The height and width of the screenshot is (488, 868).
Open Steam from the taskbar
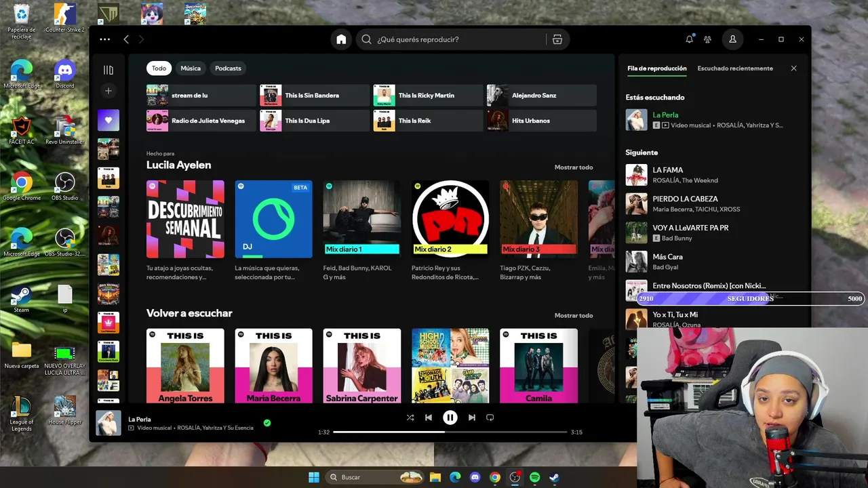click(x=554, y=477)
